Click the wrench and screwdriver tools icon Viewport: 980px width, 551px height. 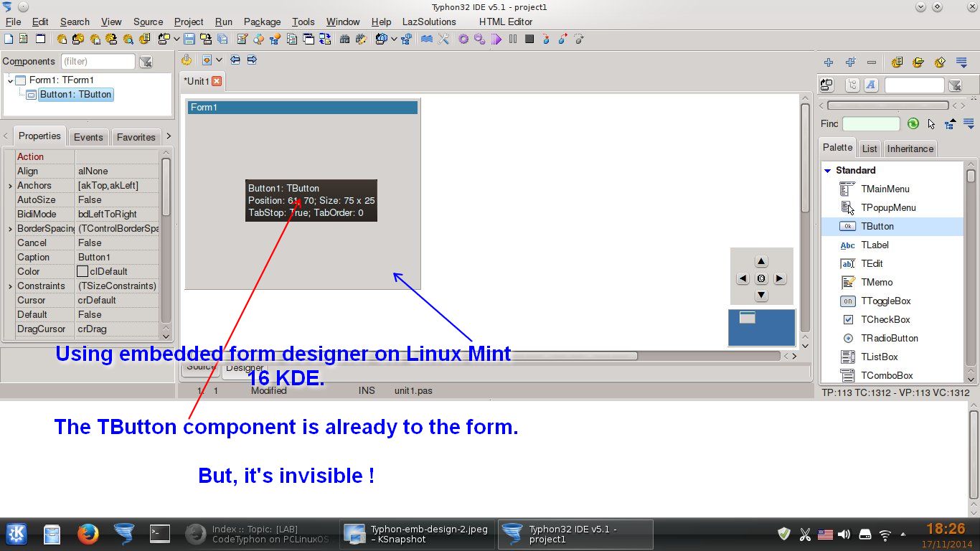443,39
